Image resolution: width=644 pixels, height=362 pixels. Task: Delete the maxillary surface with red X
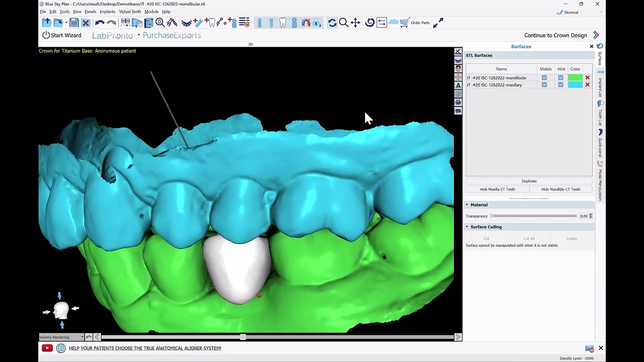[588, 85]
